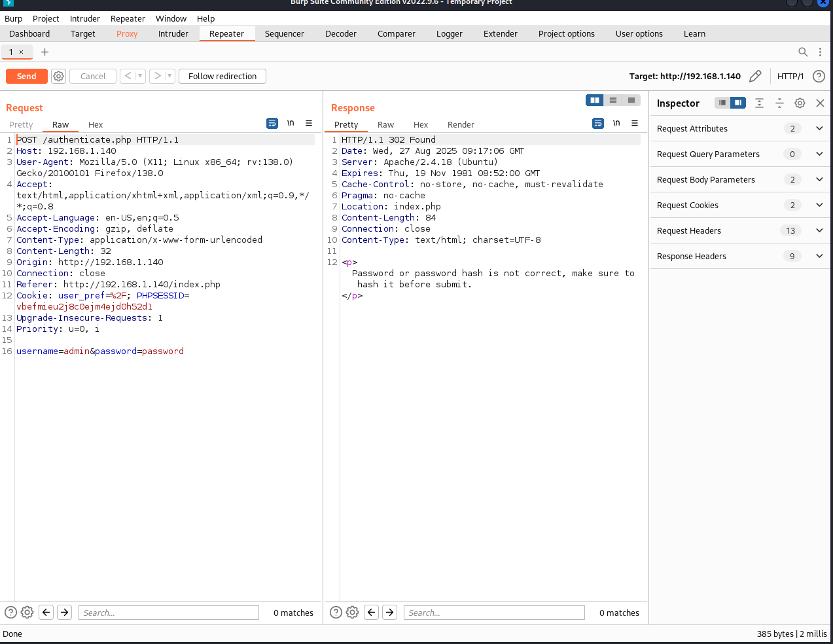Image resolution: width=833 pixels, height=644 pixels.
Task: Dock Inspector panel to the left layout
Action: (x=722, y=103)
